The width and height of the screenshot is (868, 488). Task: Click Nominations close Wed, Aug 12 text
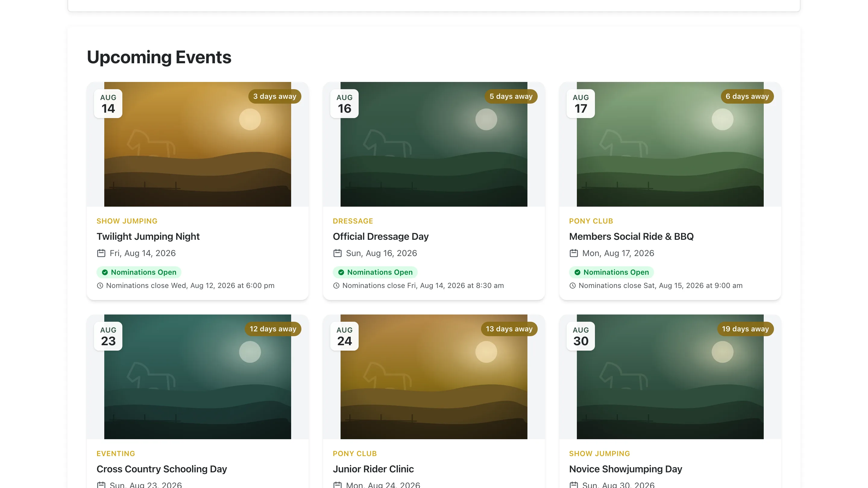[x=190, y=286]
